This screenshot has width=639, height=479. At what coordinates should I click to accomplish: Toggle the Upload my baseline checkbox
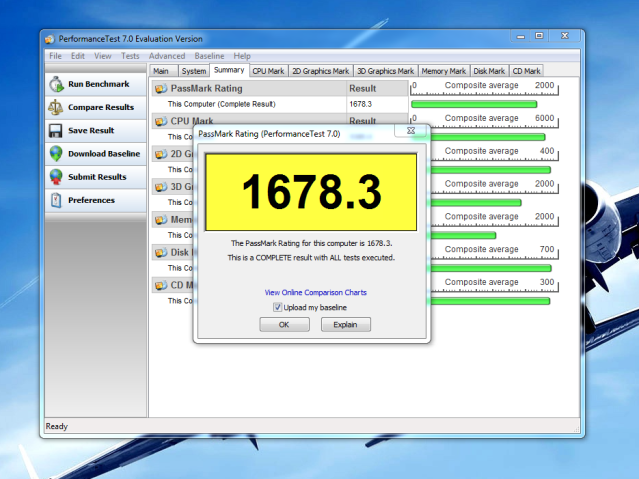[277, 307]
